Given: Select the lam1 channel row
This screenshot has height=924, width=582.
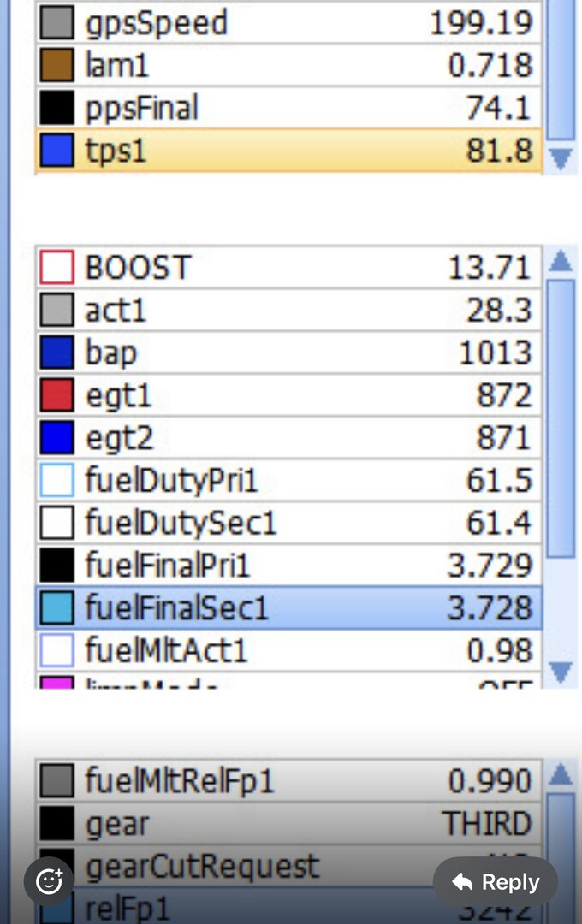Looking at the screenshot, I should pos(289,65).
